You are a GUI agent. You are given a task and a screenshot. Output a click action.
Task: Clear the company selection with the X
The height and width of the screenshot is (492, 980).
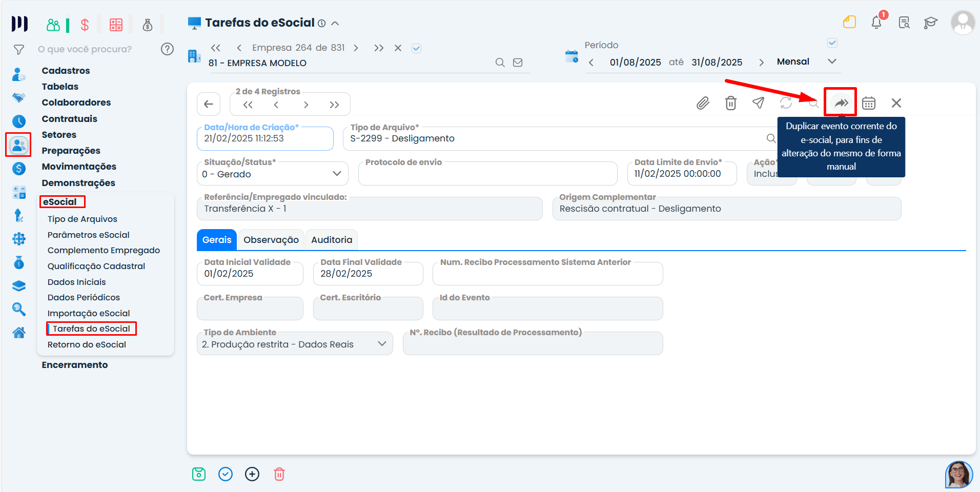click(398, 48)
